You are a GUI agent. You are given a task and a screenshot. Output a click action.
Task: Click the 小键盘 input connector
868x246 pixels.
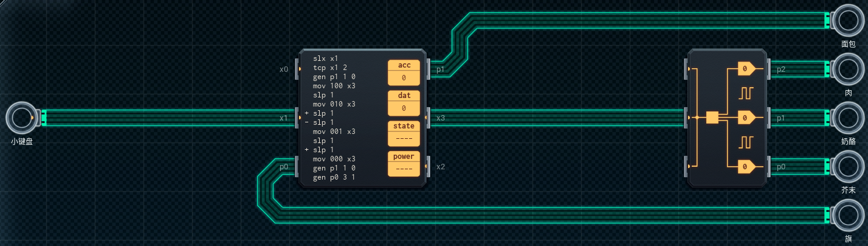21,118
